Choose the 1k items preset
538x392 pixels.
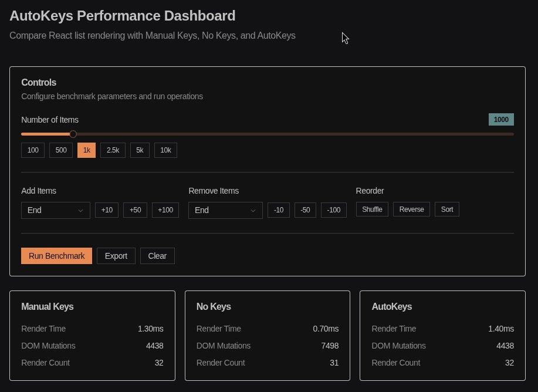coord(86,150)
